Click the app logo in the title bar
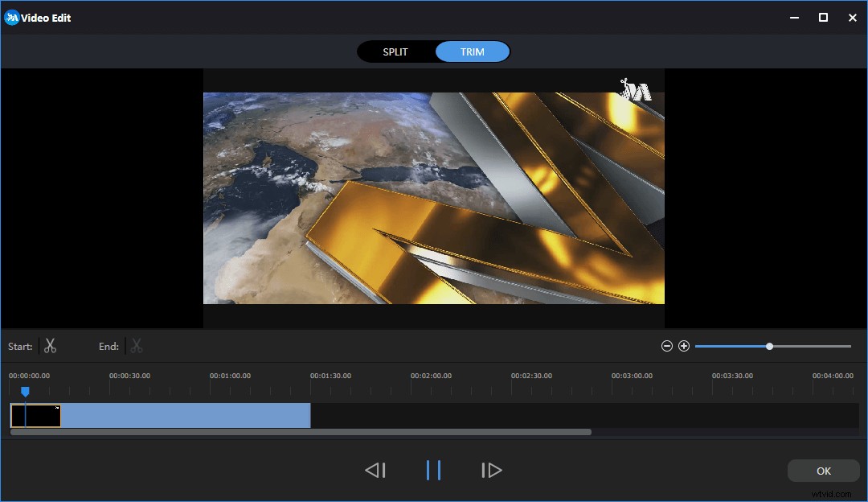This screenshot has width=868, height=502. click(x=12, y=17)
